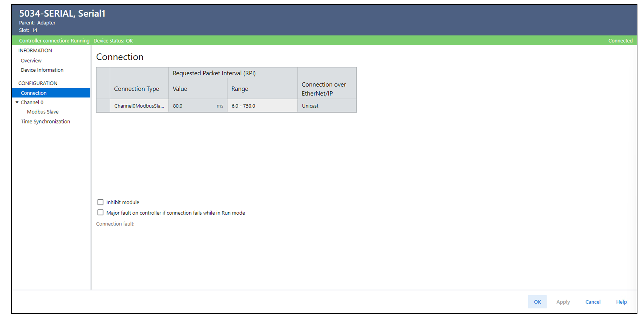Select Connection in the configuration sidebar
Image resolution: width=644 pixels, height=318 pixels.
click(34, 93)
